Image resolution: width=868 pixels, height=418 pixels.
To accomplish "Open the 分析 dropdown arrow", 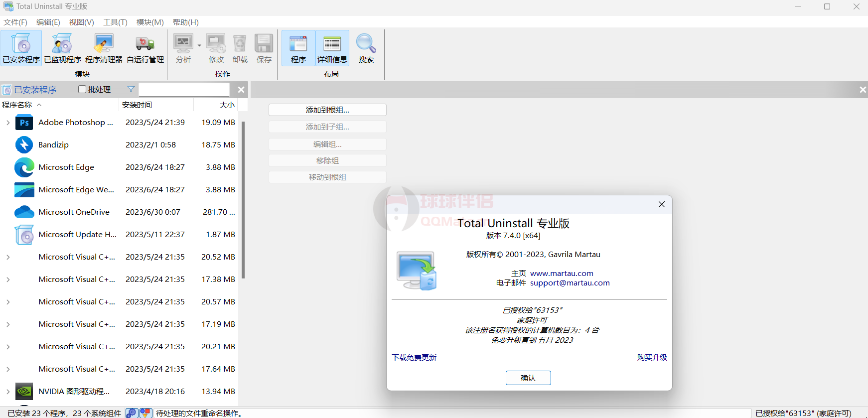I will click(199, 45).
